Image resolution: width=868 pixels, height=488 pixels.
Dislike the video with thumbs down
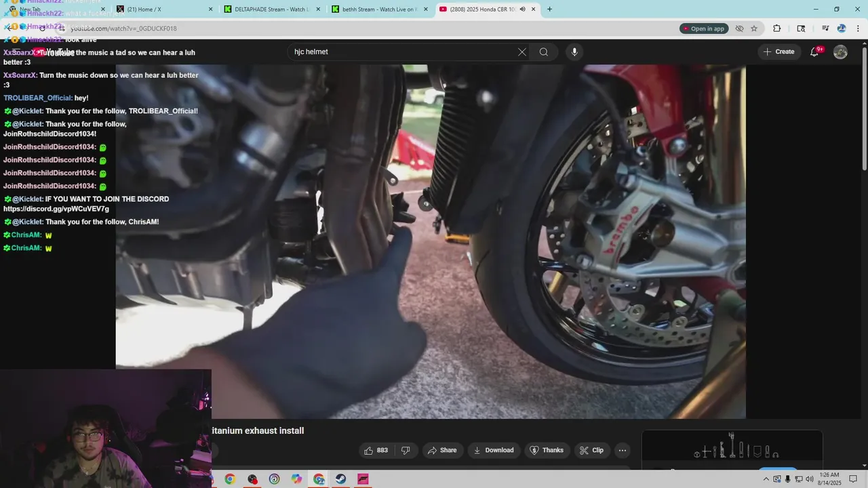(x=406, y=450)
